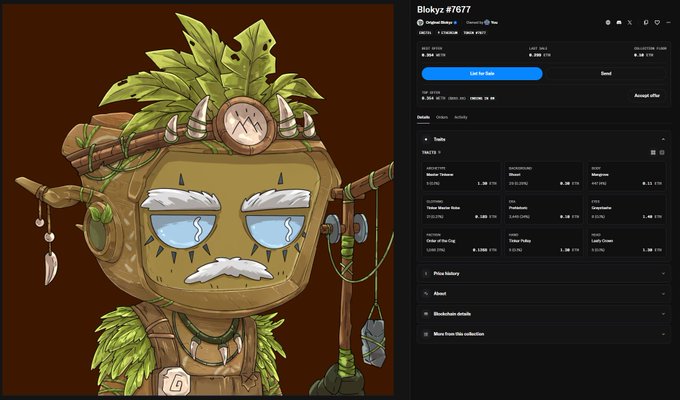Click the Price history section icon
680x400 pixels.
pyautogui.click(x=425, y=273)
